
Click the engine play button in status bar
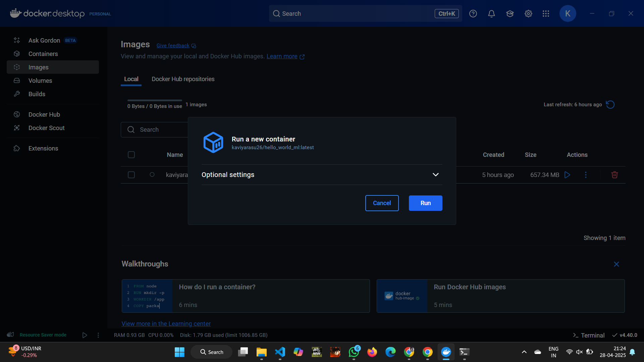85,335
